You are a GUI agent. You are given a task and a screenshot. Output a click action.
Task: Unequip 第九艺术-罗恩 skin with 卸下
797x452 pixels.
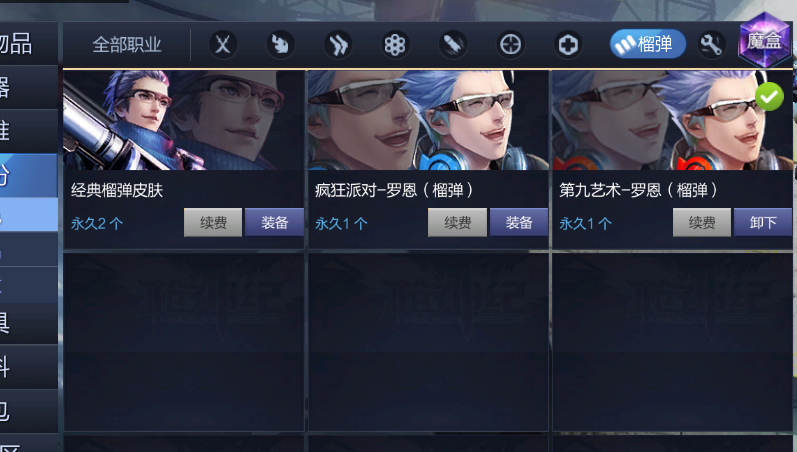[x=763, y=222]
